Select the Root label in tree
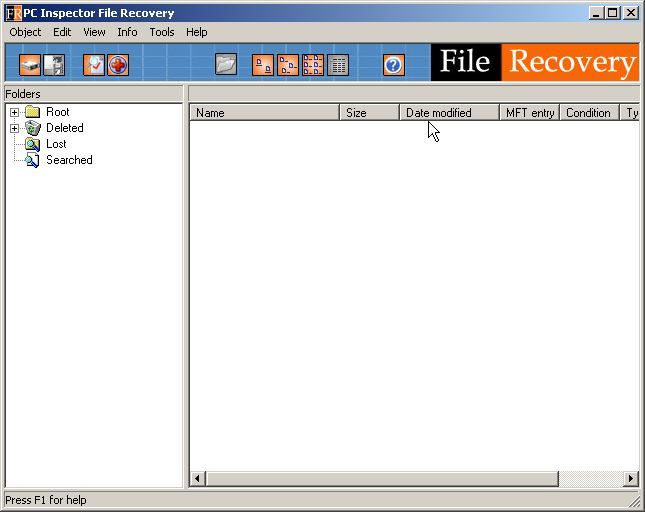Viewport: 645px width, 512px height. coord(58,112)
